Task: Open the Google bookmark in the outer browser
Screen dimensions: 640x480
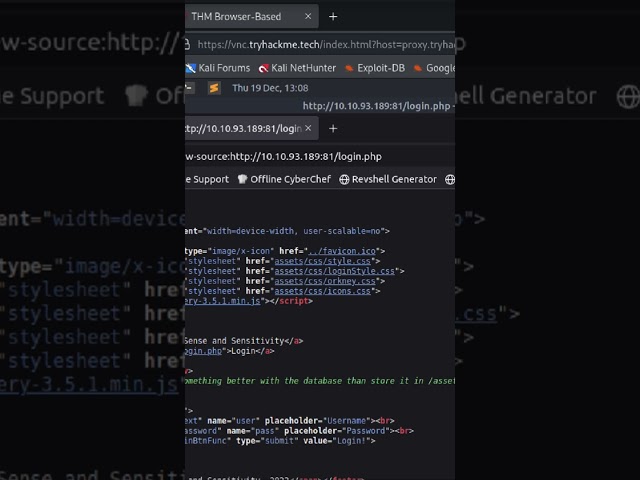Action: tap(434, 68)
